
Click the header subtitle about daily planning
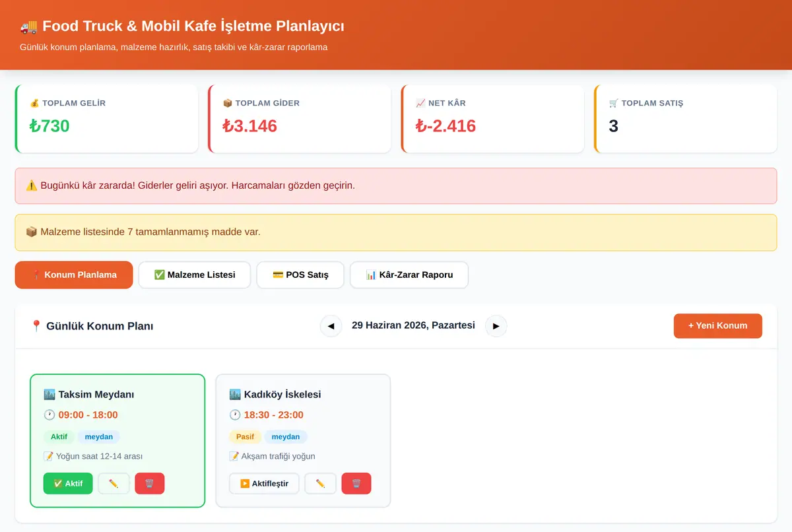(x=174, y=48)
